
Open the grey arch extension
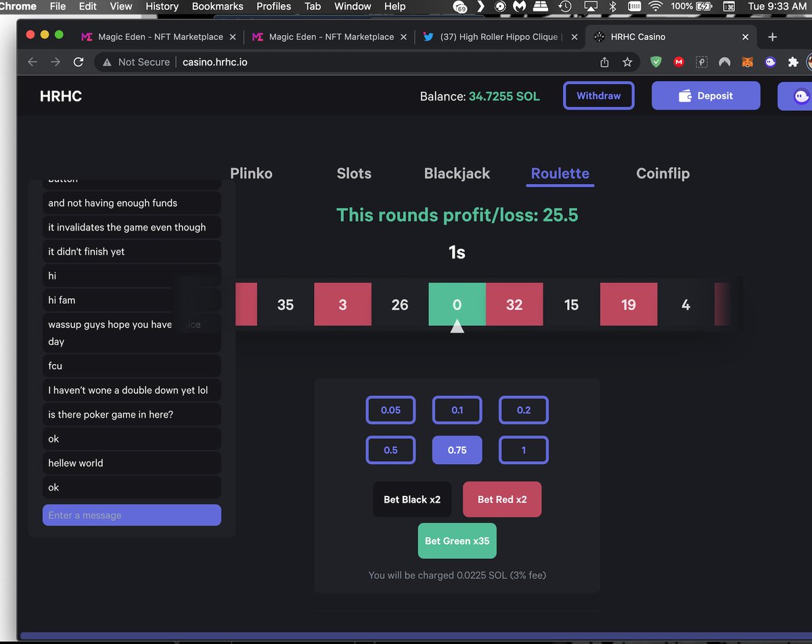(725, 62)
